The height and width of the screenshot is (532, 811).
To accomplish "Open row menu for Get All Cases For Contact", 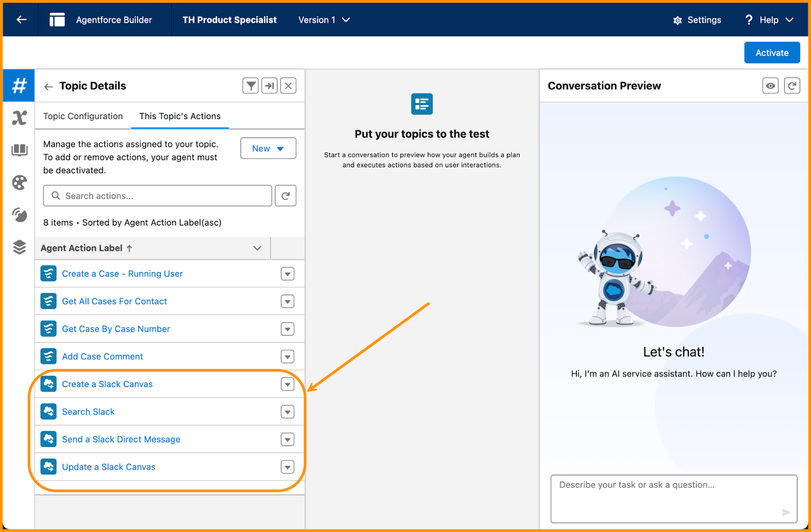I will (x=287, y=301).
